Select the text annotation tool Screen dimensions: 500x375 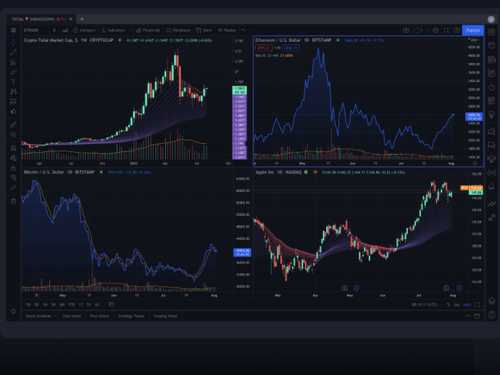(x=13, y=82)
